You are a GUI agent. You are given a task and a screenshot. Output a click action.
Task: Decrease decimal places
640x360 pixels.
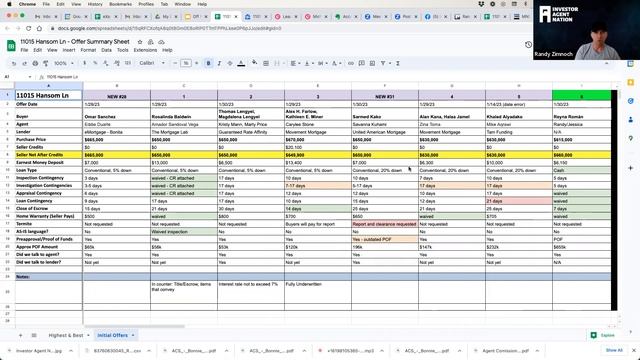pyautogui.click(x=106, y=63)
